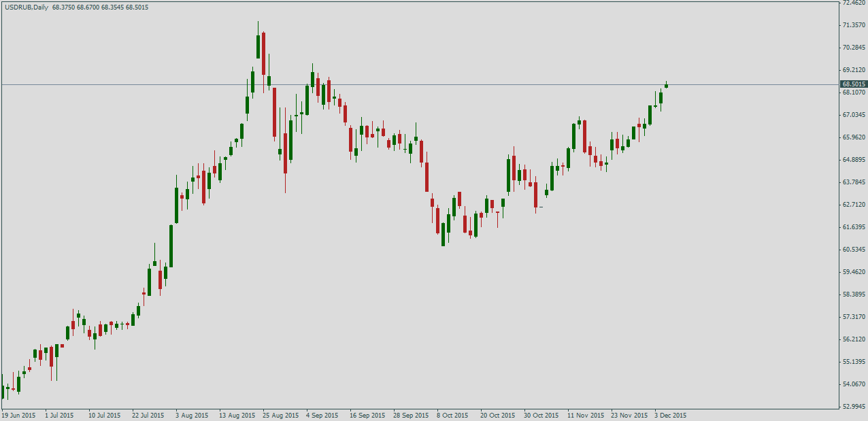Screen dimensions: 868x421
Task: Click the 71.3570 price axis label
Action: tap(853, 25)
